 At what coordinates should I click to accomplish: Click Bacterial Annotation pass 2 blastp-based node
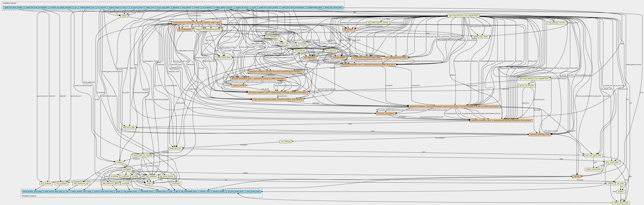pos(278,93)
